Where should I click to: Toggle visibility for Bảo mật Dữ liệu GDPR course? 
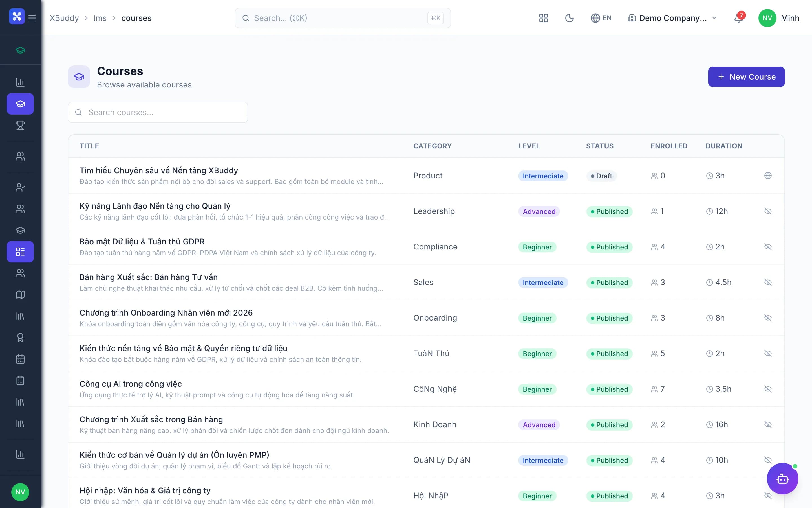[768, 247]
